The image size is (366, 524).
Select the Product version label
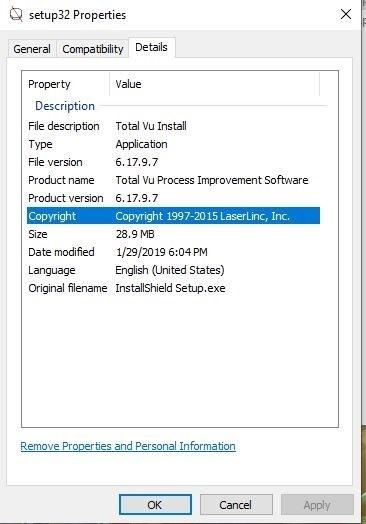pyautogui.click(x=66, y=198)
